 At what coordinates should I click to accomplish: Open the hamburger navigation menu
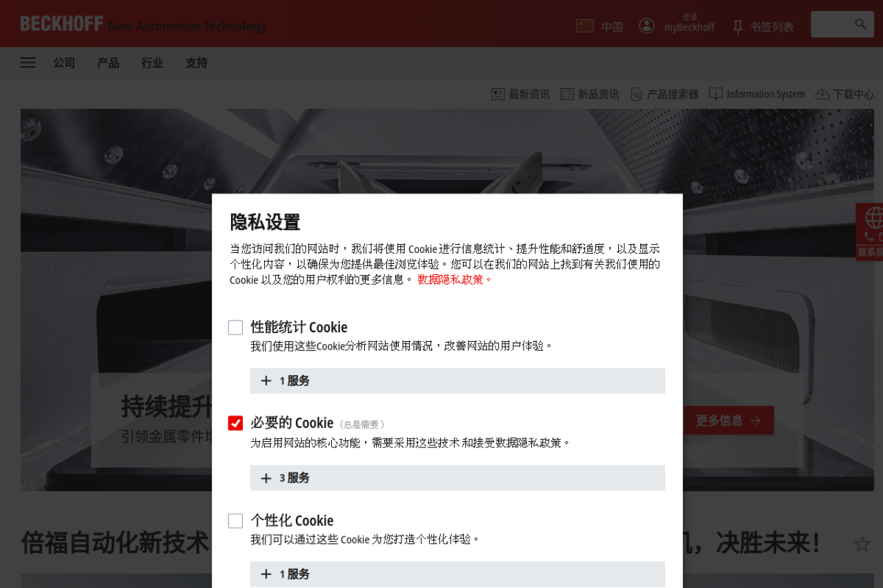click(x=28, y=63)
